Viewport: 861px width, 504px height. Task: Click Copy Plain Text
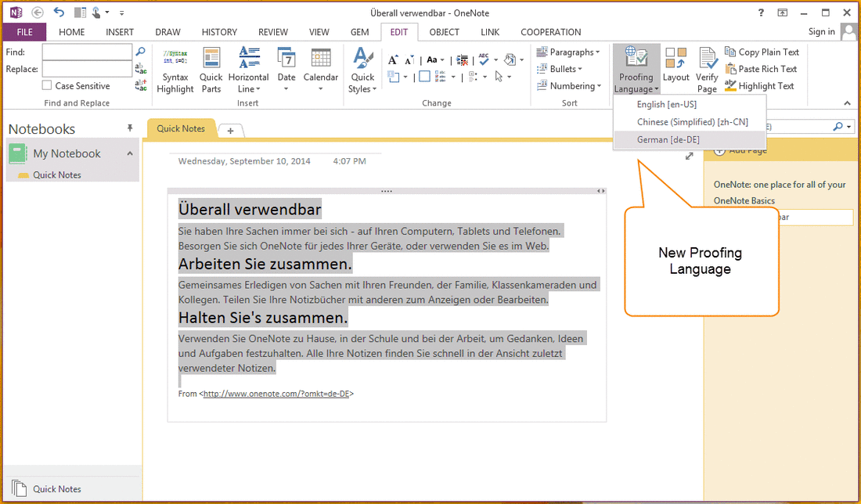coord(762,52)
